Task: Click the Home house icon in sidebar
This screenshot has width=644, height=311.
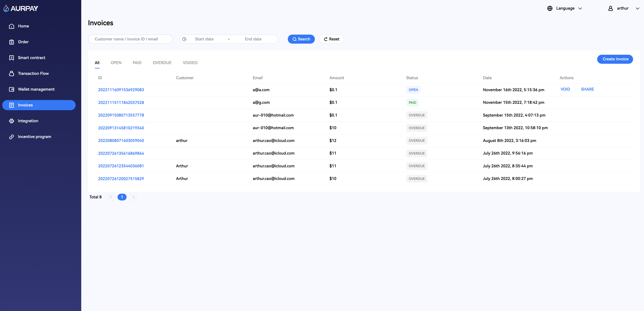Action: (x=11, y=26)
